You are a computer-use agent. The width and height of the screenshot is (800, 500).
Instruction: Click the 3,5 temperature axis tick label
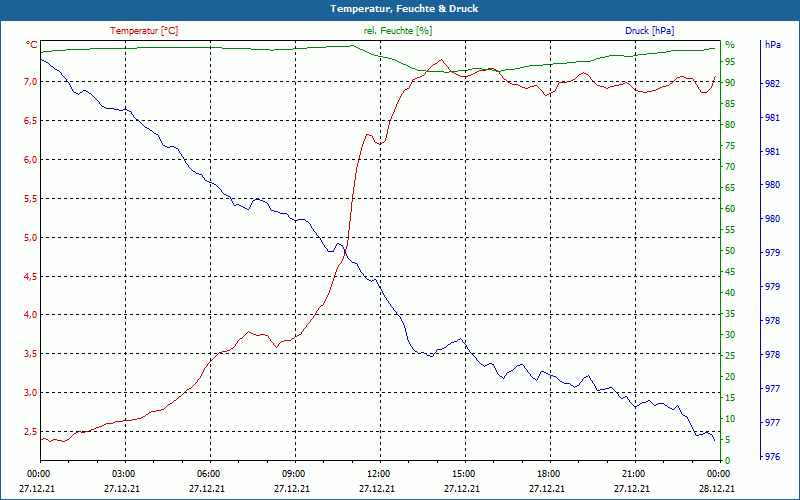coord(31,354)
